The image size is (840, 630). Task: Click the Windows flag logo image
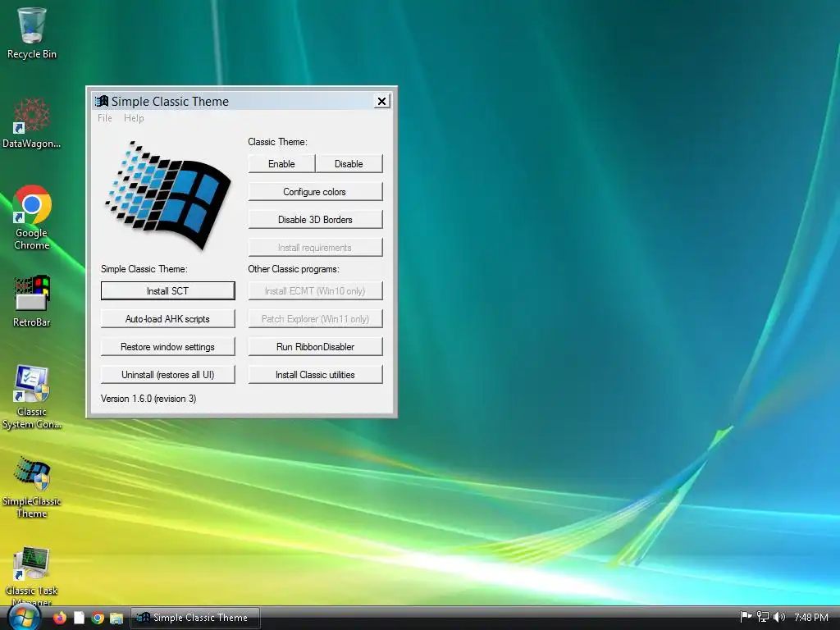168,195
